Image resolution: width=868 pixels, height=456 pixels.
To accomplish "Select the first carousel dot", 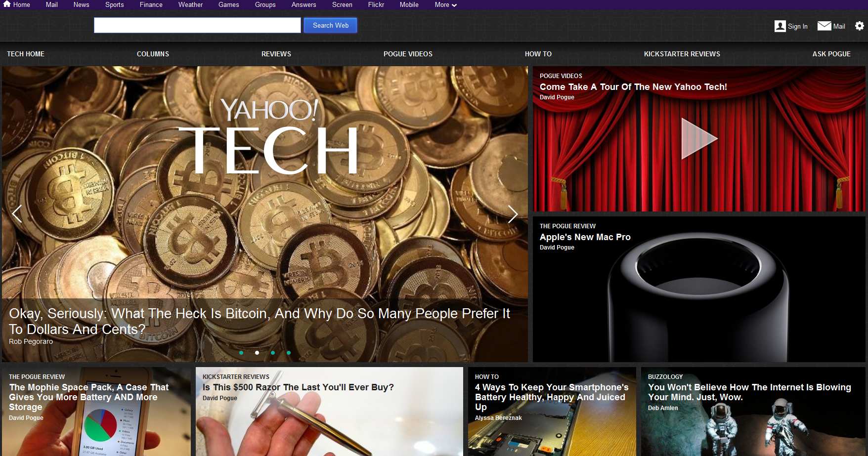I will click(x=241, y=353).
